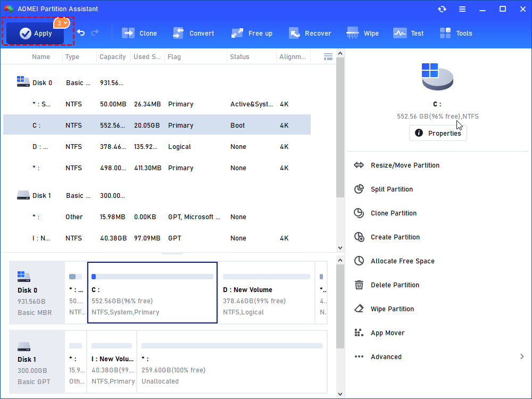
Task: Open the Clone tool in toolbar
Action: (x=139, y=33)
